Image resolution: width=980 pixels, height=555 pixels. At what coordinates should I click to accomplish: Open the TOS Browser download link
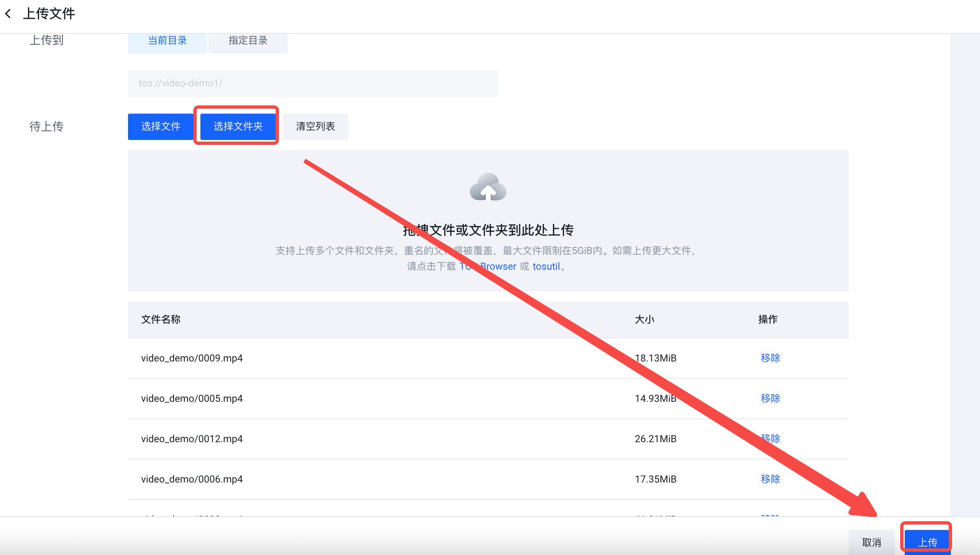click(x=488, y=266)
